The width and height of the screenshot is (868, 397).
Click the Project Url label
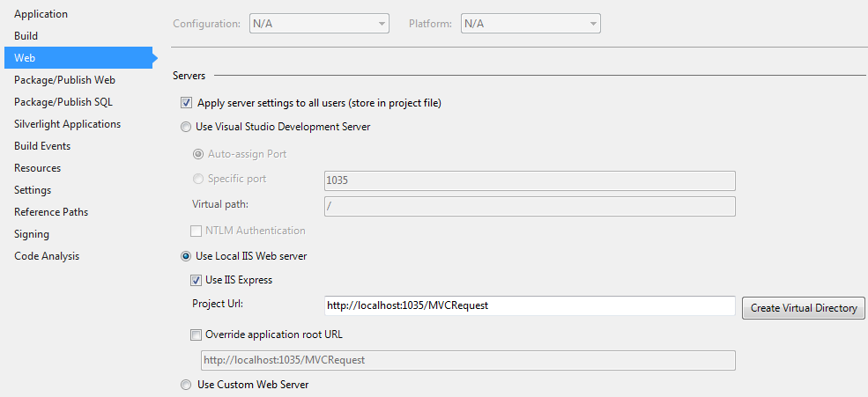click(219, 304)
